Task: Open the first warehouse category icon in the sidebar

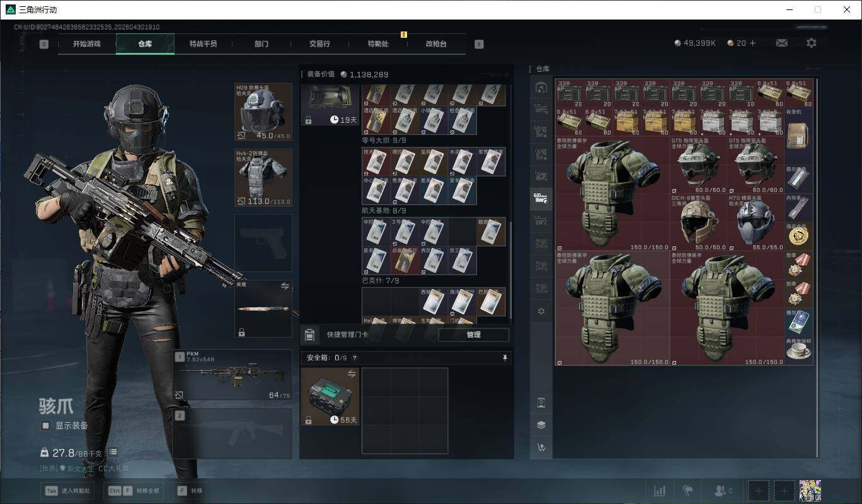Action: point(541,88)
